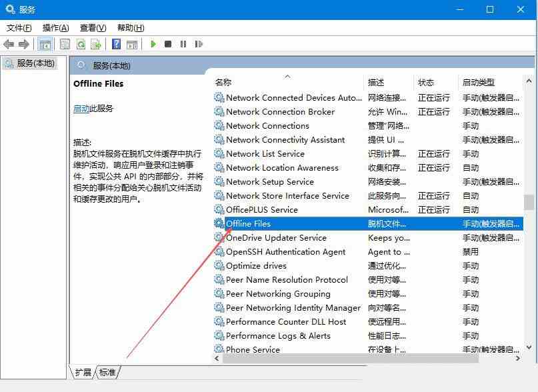Image resolution: width=538 pixels, height=392 pixels.
Task: Pause the service with toolbar pause icon
Action: point(184,44)
